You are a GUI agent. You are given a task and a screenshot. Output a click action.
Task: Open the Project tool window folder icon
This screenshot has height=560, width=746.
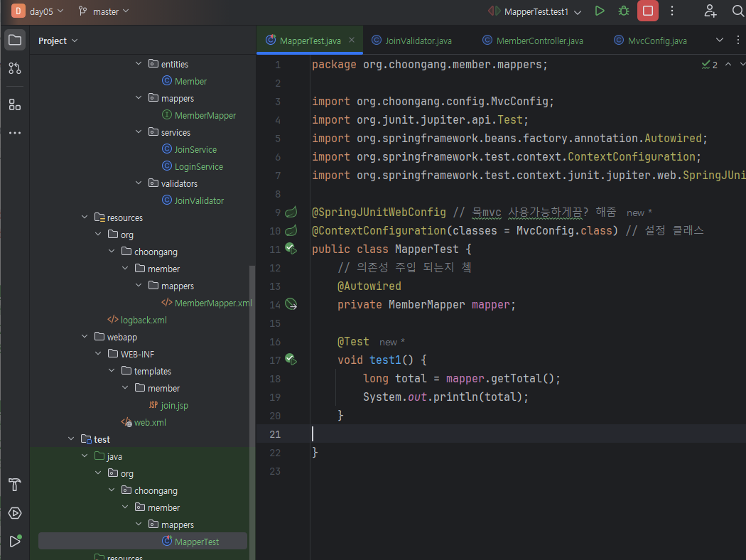(x=15, y=40)
